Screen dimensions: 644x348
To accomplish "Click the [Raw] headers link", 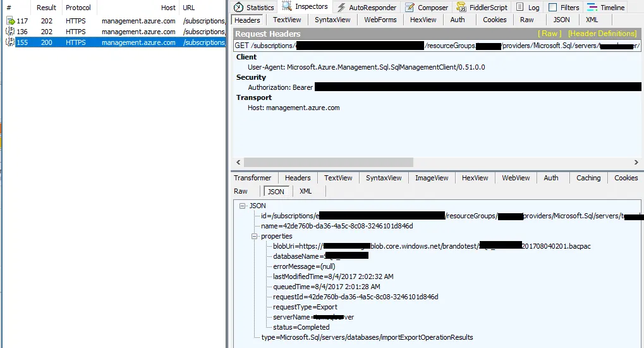I will (550, 34).
